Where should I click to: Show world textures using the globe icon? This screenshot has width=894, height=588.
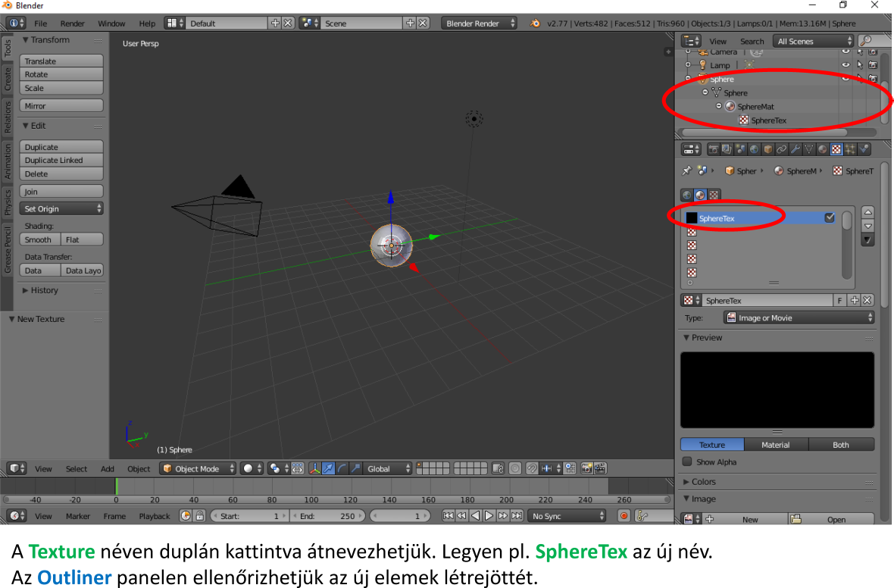(687, 195)
